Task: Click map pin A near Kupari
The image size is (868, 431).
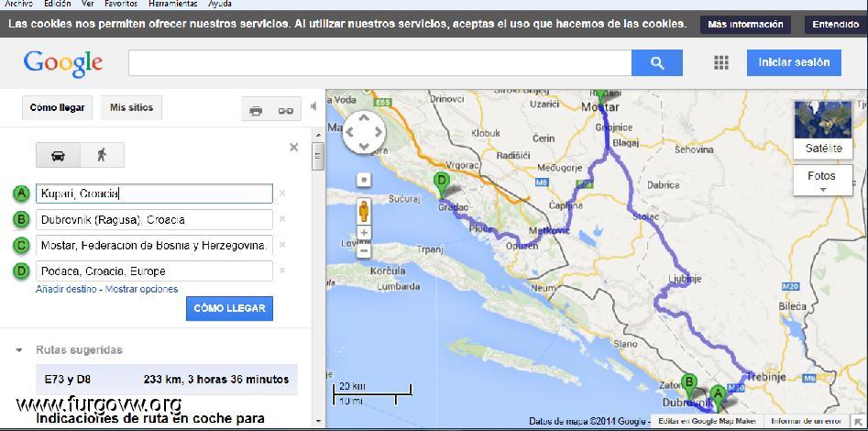Action: [x=718, y=399]
